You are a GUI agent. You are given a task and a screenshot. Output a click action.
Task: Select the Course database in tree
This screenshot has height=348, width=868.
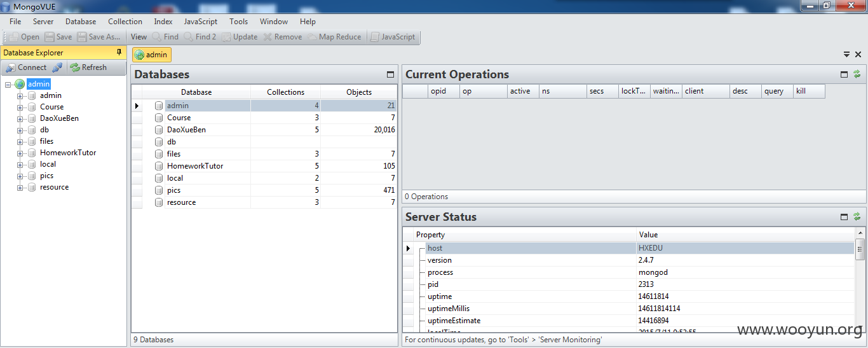coord(51,107)
